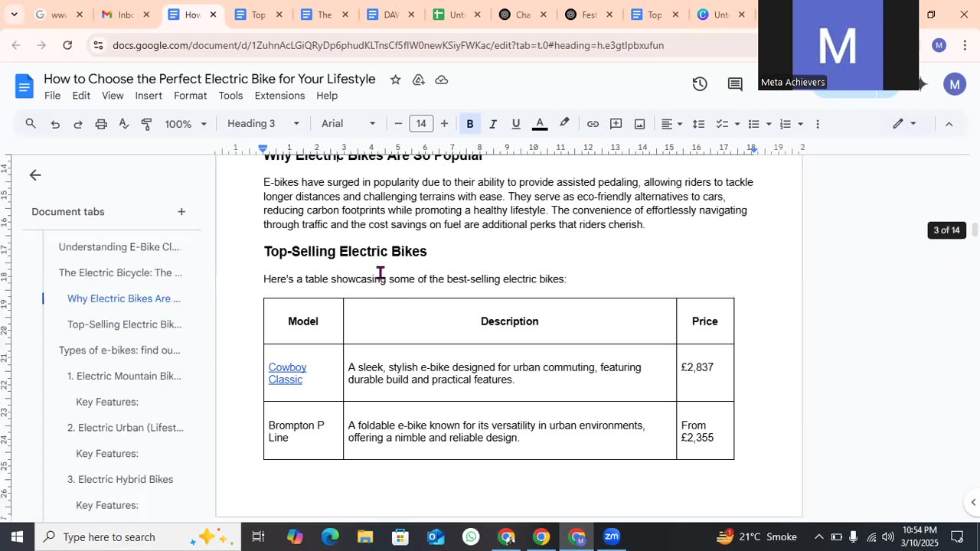This screenshot has width=980, height=551.
Task: Activate the paint format tool
Action: [x=147, y=124]
